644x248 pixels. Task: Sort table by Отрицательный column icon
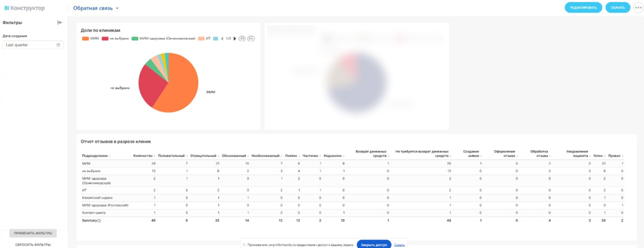click(x=218, y=156)
